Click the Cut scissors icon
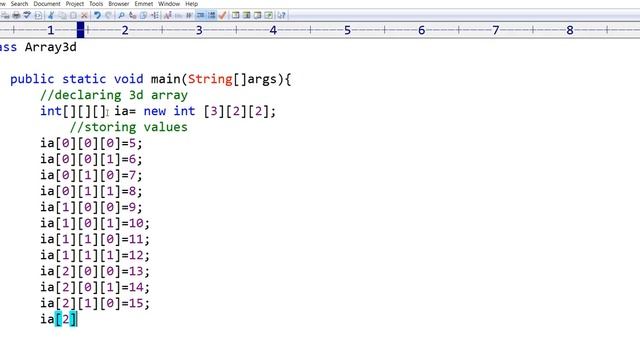 (51, 16)
